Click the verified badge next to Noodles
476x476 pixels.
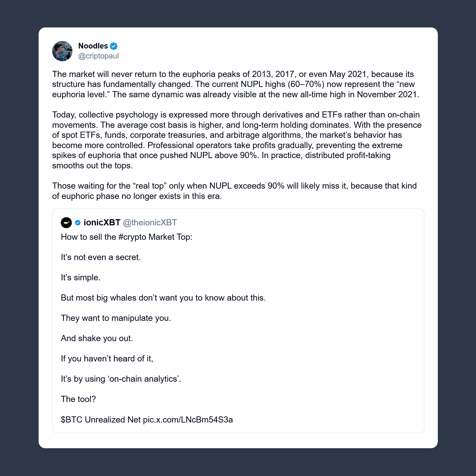tap(114, 46)
